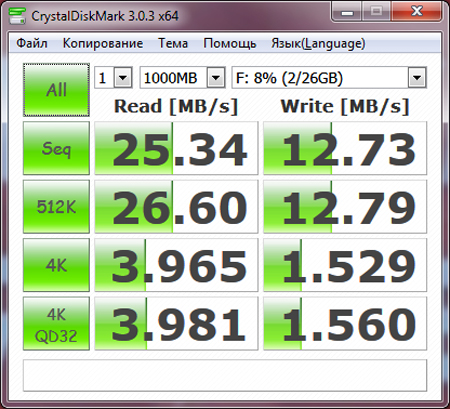Viewport: 450px width, 409px height.
Task: Start the 4K QD32 test
Action: point(56,323)
